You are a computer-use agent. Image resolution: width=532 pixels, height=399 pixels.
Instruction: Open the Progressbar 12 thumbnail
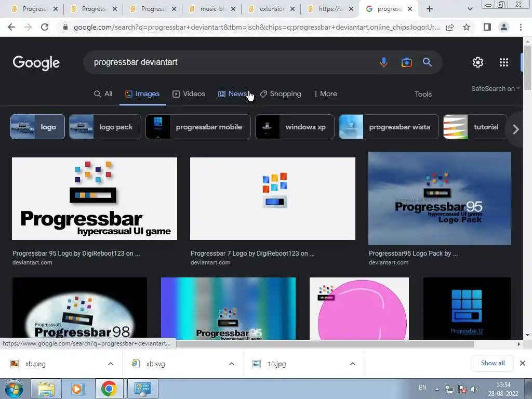(x=467, y=309)
